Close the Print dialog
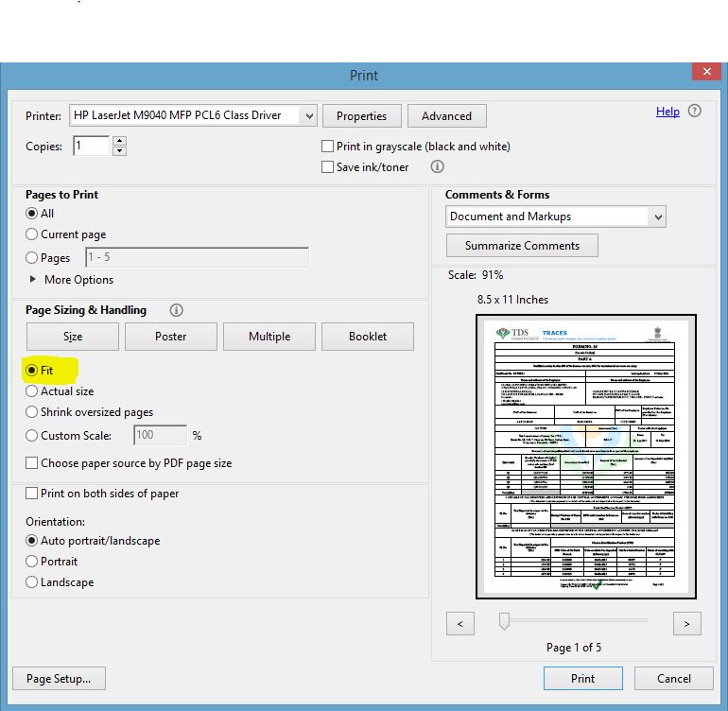 pyautogui.click(x=706, y=72)
